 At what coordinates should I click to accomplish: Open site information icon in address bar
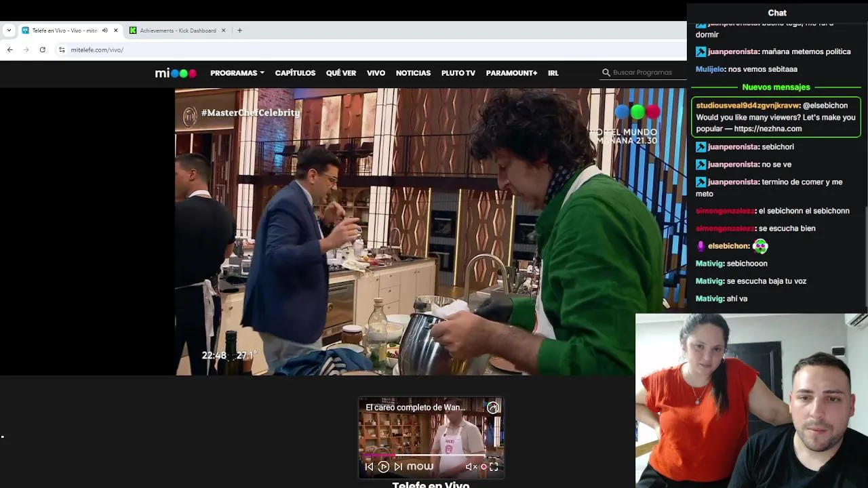pos(62,49)
